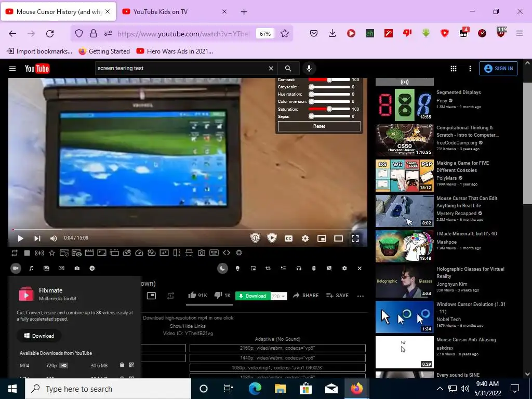The image size is (532, 399).
Task: Open the Segmented Displays video thumbnail
Action: pos(405,104)
